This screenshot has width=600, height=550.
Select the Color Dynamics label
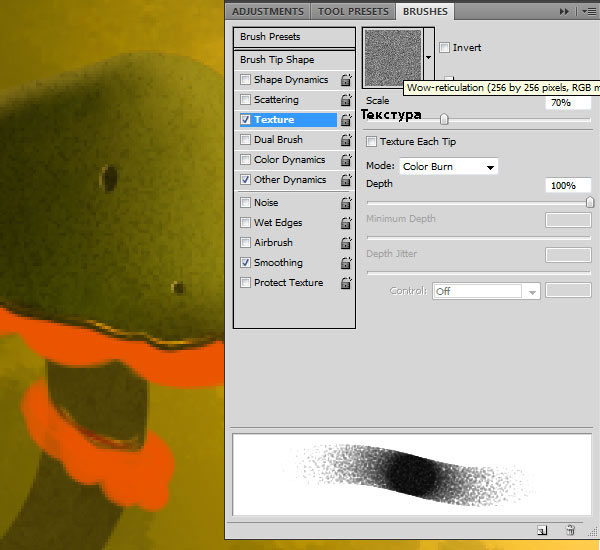pyautogui.click(x=290, y=160)
